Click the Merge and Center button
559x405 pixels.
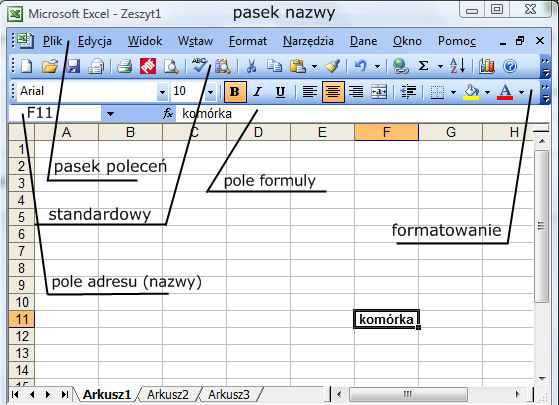[x=379, y=92]
